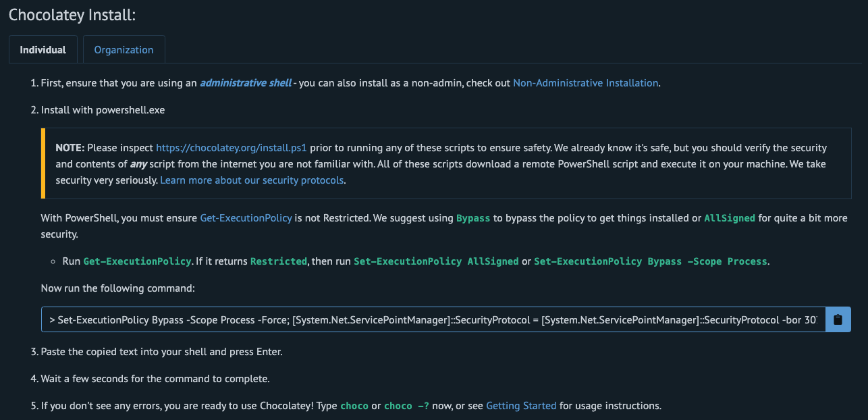Click Set-ExecutionPolicy Bypass -Scope Process code text
This screenshot has width=868, height=420.
[x=651, y=261]
